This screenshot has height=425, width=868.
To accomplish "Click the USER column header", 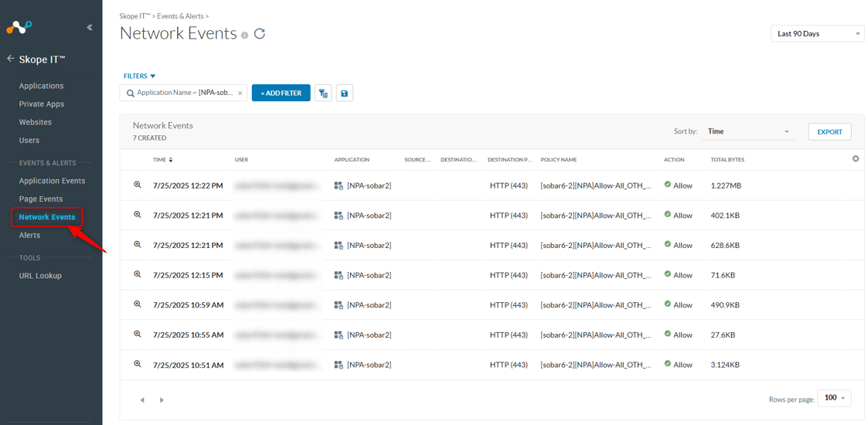I will (241, 160).
